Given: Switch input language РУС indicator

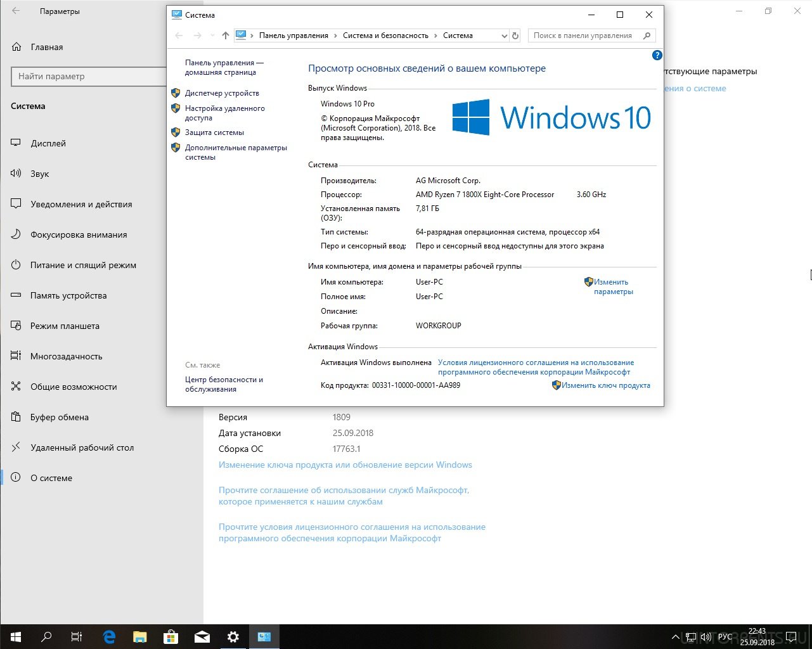Looking at the screenshot, I should click(x=725, y=637).
